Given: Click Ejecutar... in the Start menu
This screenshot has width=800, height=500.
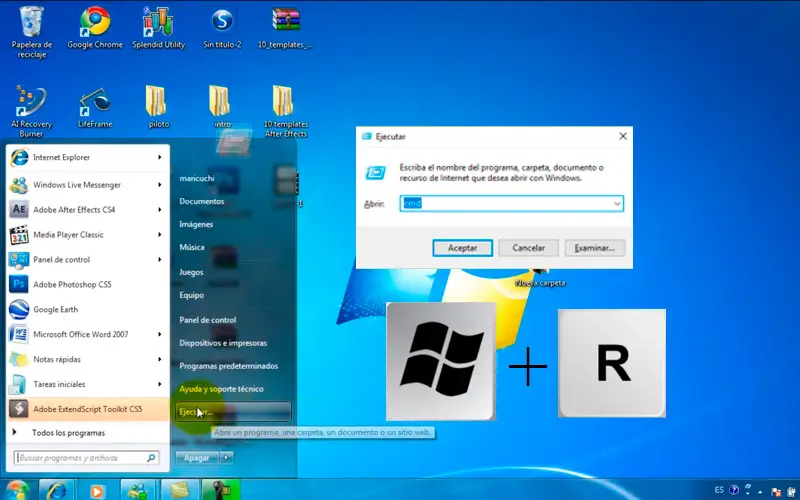Looking at the screenshot, I should [x=234, y=412].
